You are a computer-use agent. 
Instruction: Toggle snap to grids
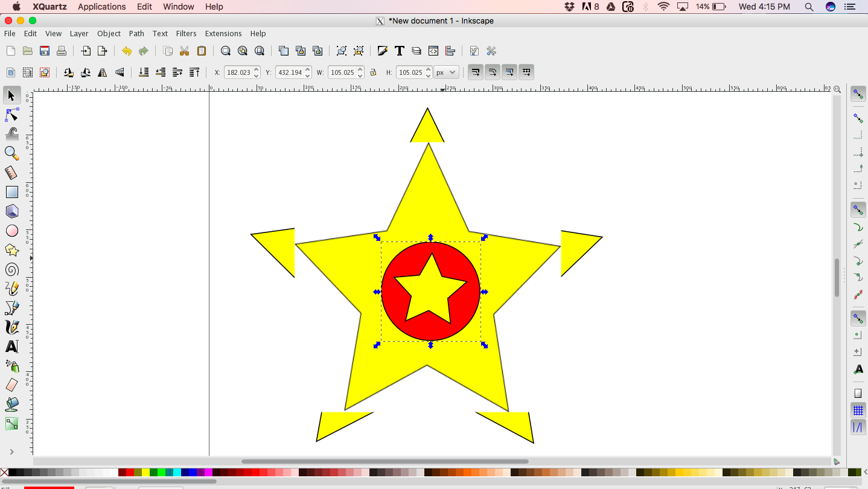(x=858, y=411)
